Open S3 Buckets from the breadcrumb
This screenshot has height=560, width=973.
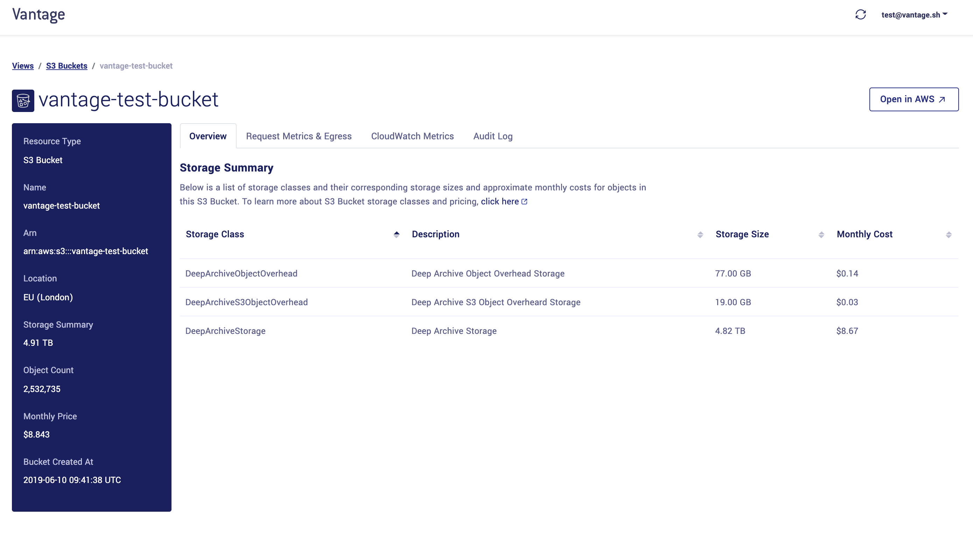pyautogui.click(x=66, y=65)
